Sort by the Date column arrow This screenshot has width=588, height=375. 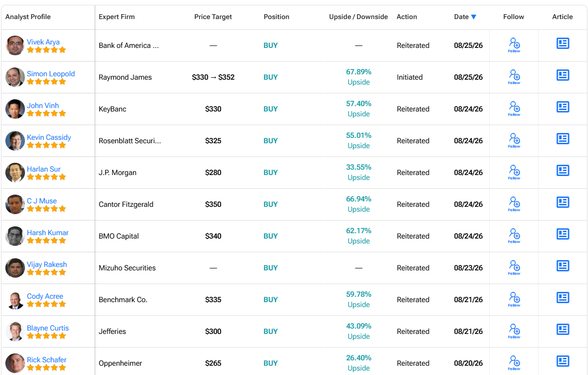point(474,17)
